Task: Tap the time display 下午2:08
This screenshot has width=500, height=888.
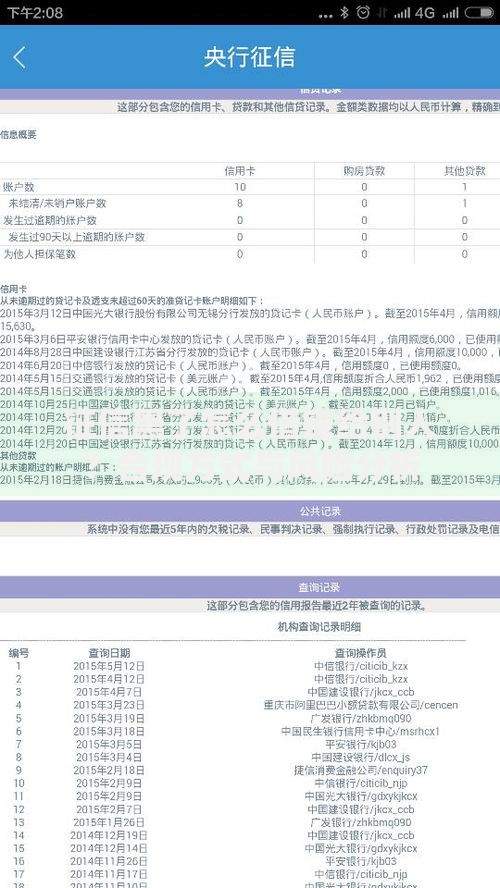Action: click(x=35, y=12)
